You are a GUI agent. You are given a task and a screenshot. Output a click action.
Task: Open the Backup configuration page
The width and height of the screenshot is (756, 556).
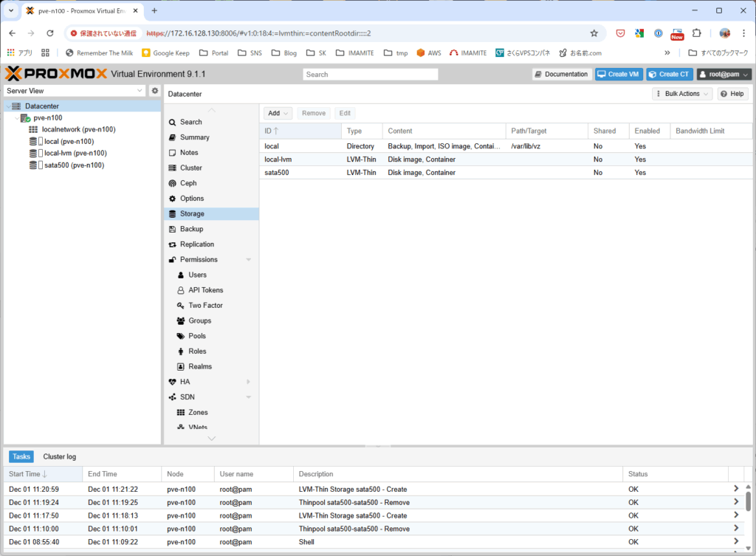pos(191,229)
